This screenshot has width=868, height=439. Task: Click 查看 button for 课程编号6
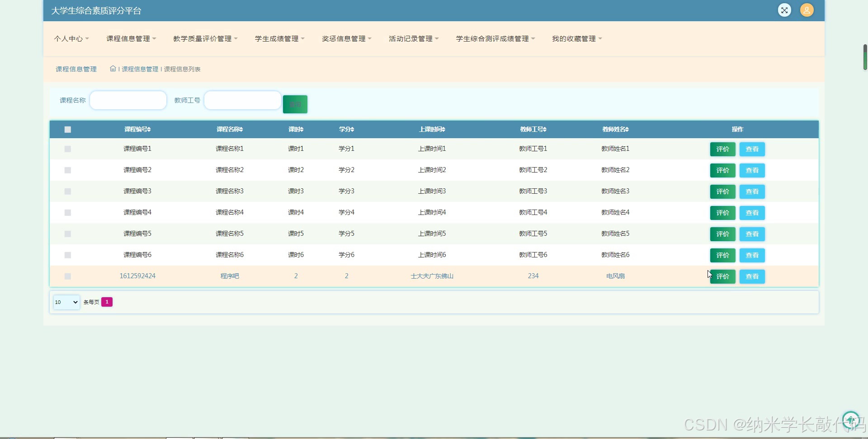tap(752, 255)
